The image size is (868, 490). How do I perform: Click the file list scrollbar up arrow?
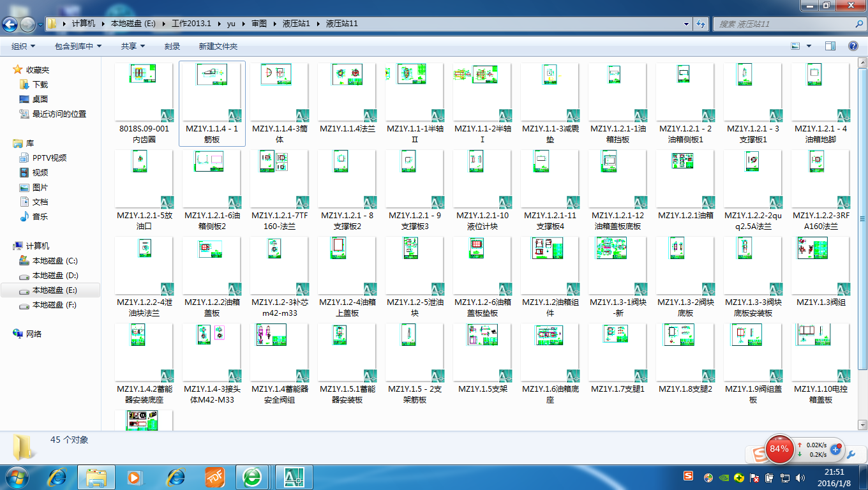point(862,63)
